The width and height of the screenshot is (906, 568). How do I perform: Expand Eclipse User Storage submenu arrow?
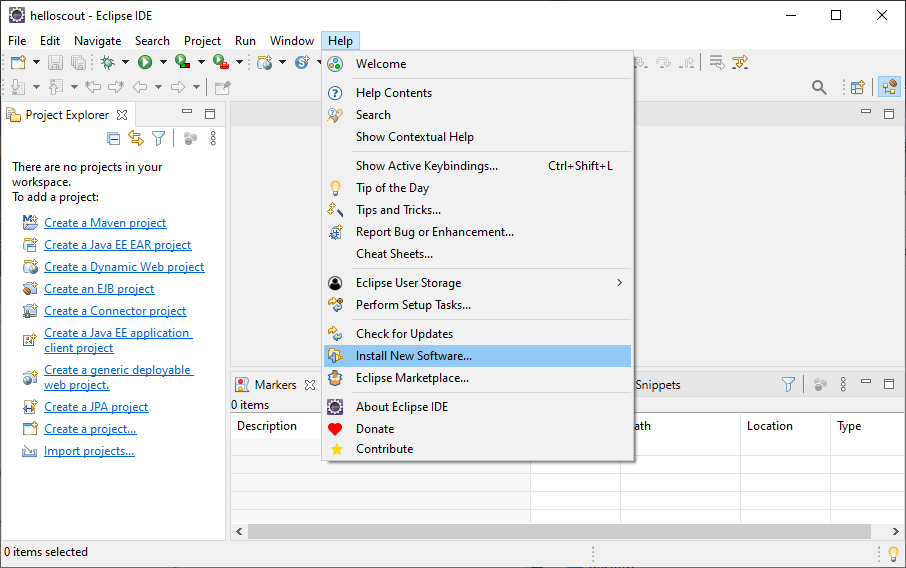(x=619, y=283)
